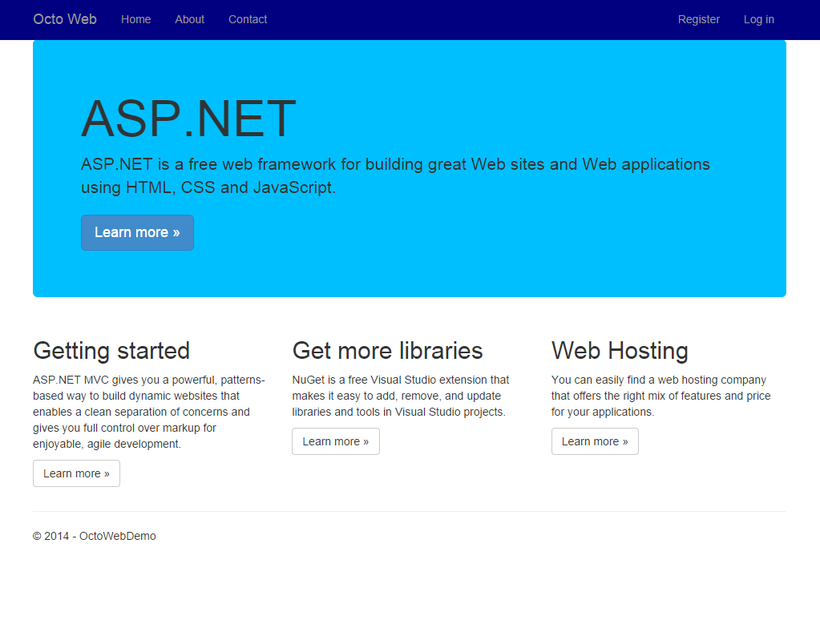Image resolution: width=820 pixels, height=644 pixels.
Task: Navigate to the About page
Action: point(189,19)
